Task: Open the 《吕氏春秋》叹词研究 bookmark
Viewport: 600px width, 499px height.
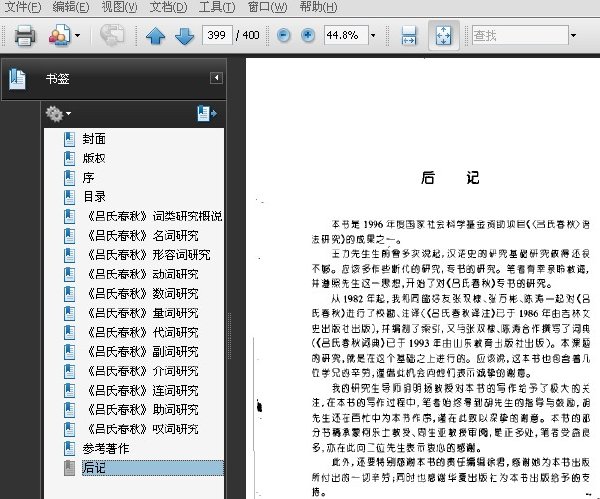Action: point(142,429)
